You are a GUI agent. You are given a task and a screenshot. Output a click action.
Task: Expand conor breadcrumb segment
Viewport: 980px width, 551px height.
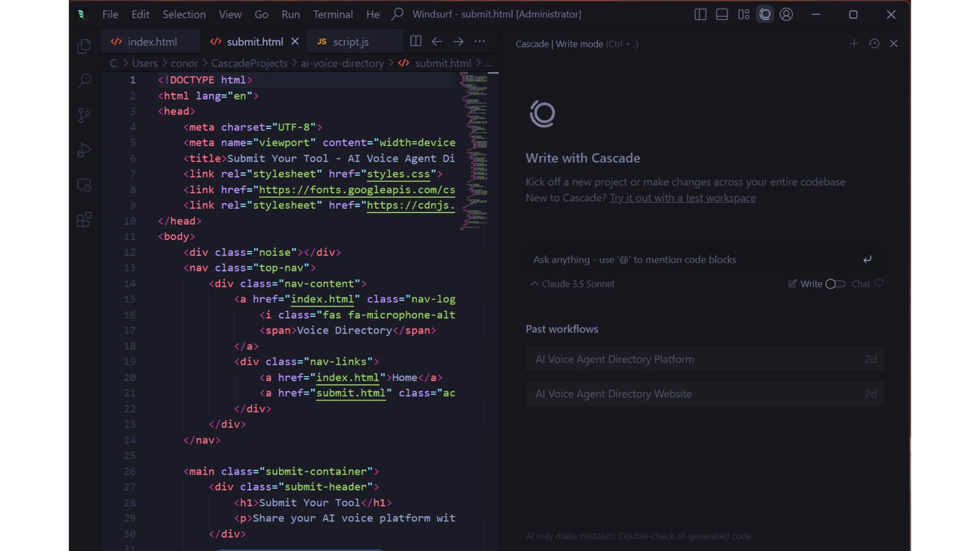tap(184, 63)
